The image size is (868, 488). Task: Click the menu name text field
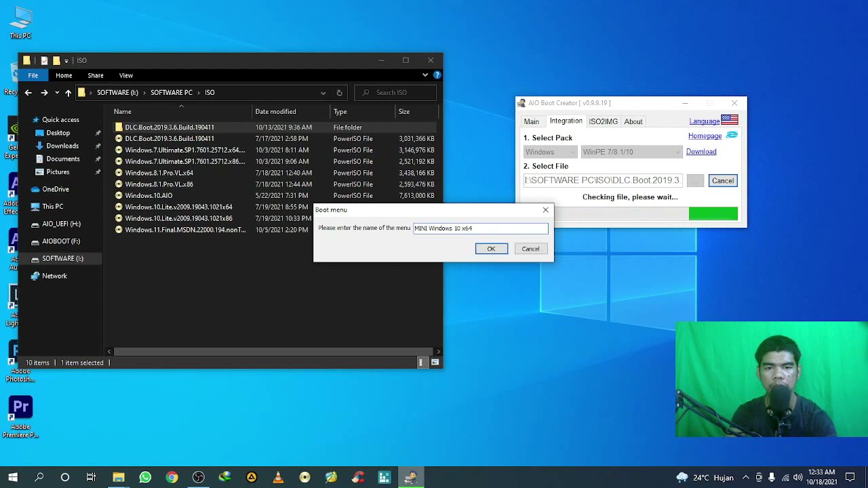point(481,228)
